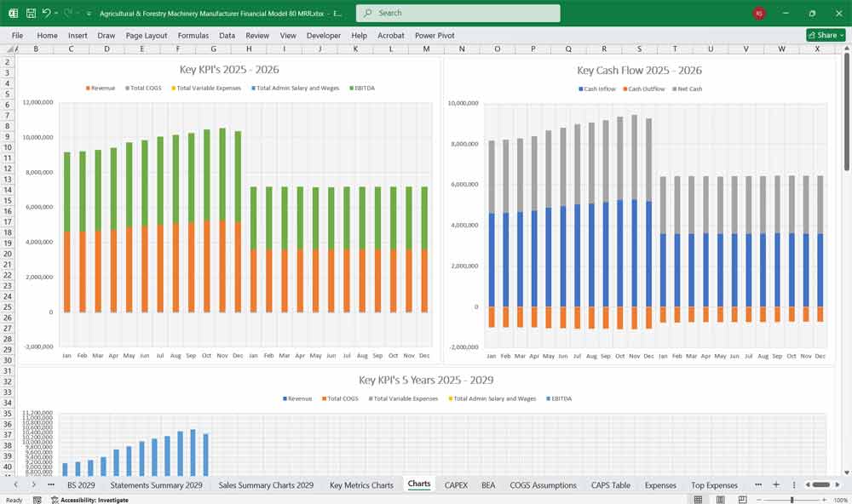Click the Redo arrow icon
The height and width of the screenshot is (504, 852).
point(68,14)
